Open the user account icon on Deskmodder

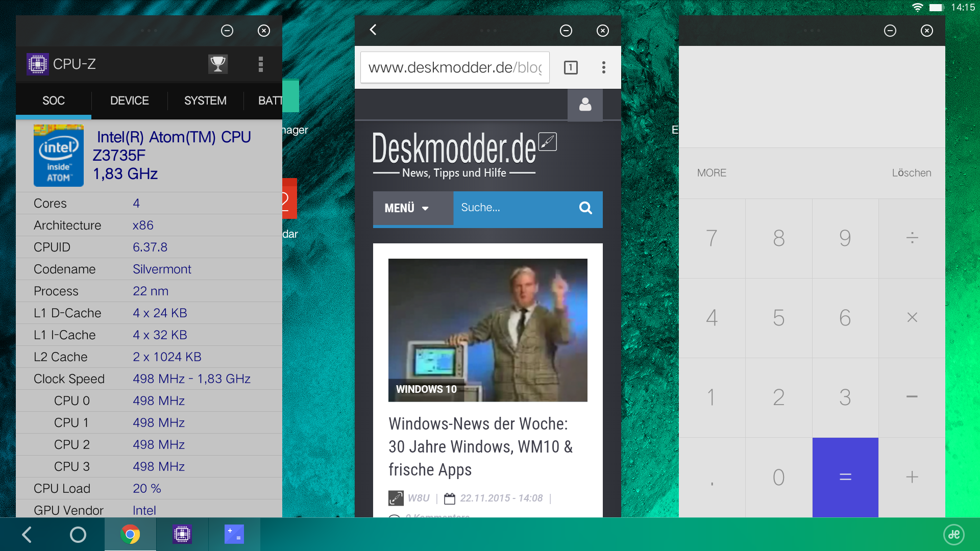[585, 105]
